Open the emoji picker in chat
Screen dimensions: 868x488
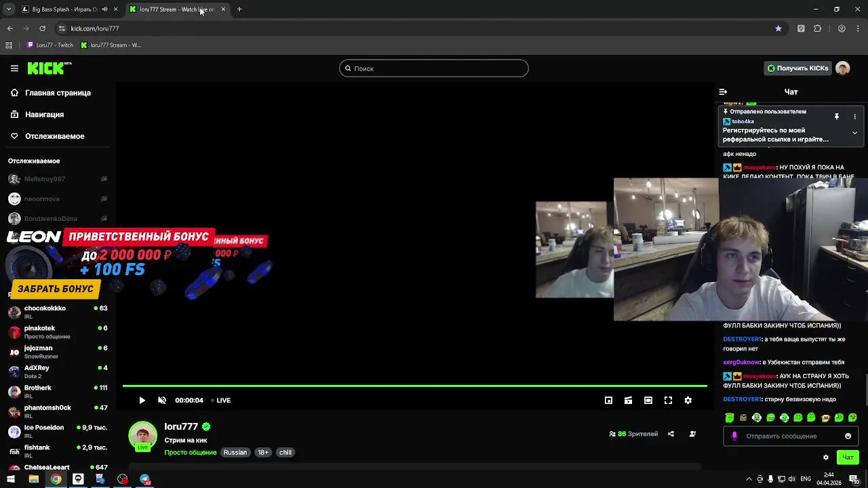click(x=848, y=436)
